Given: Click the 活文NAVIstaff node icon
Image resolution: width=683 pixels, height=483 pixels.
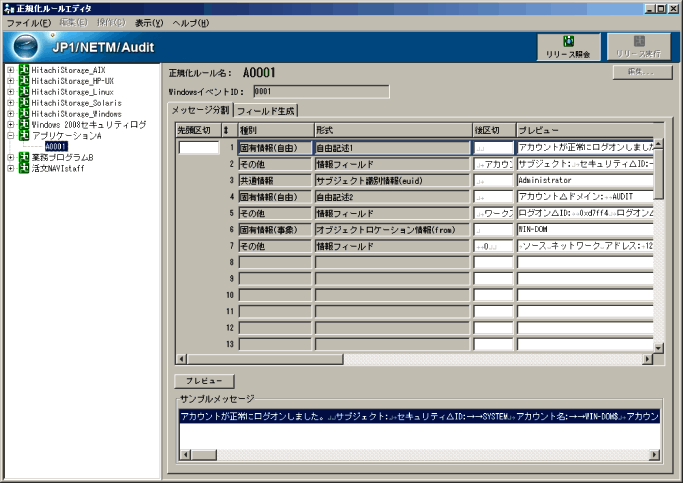Looking at the screenshot, I should [23, 169].
